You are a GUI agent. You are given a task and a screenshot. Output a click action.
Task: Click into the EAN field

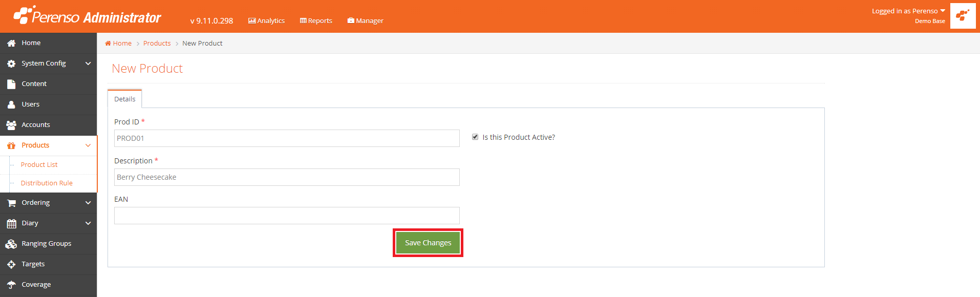(287, 216)
